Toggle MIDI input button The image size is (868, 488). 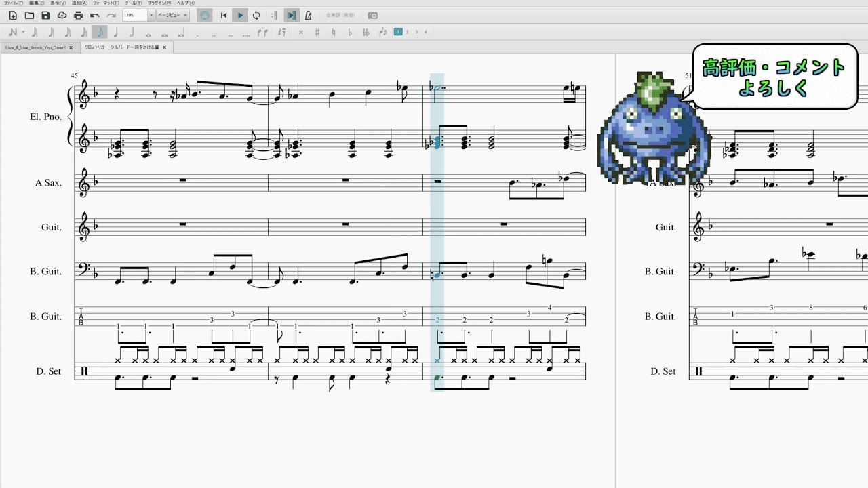point(205,15)
